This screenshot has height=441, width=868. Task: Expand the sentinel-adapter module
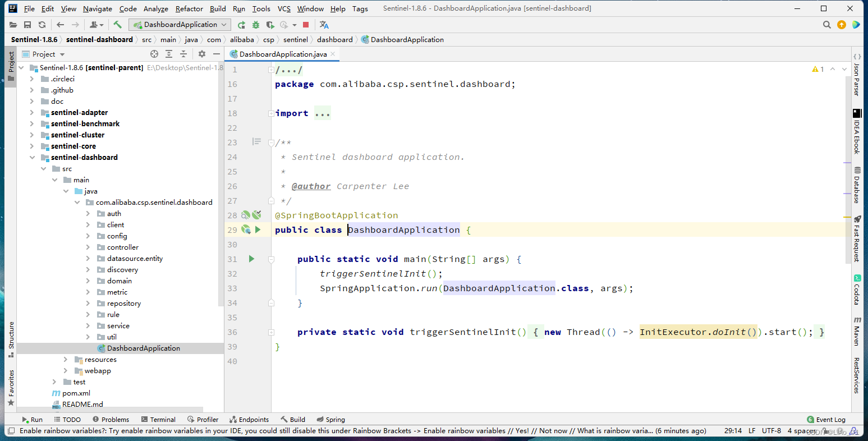click(x=32, y=112)
